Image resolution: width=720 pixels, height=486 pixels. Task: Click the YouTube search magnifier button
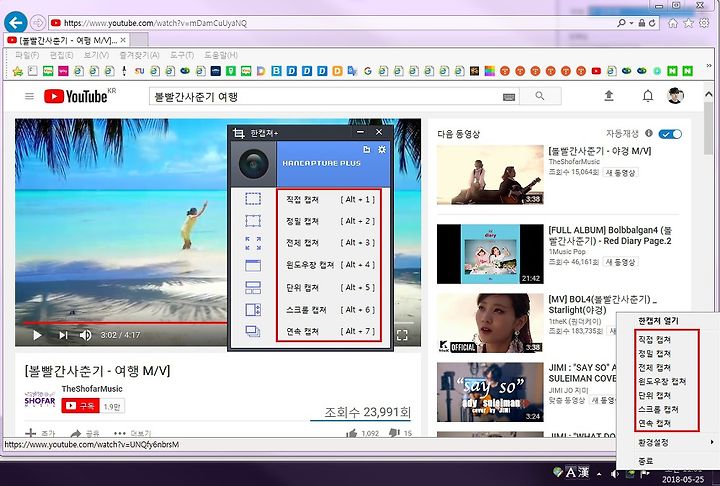pos(540,96)
